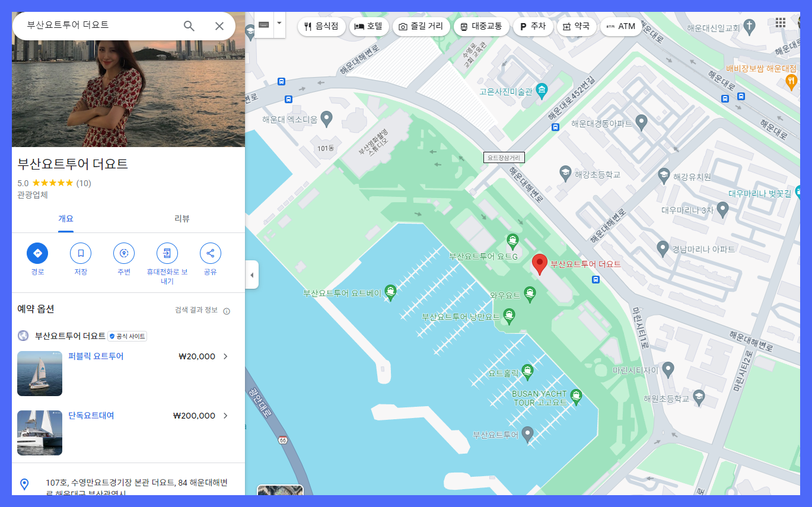812x507 pixels.
Task: Click the 요트홀릭 marker
Action: 527,372
